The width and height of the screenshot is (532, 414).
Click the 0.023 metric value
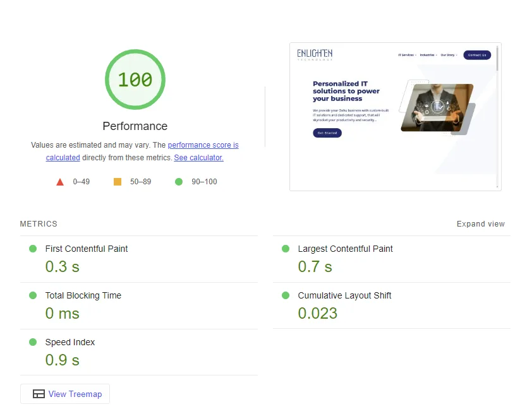click(318, 314)
